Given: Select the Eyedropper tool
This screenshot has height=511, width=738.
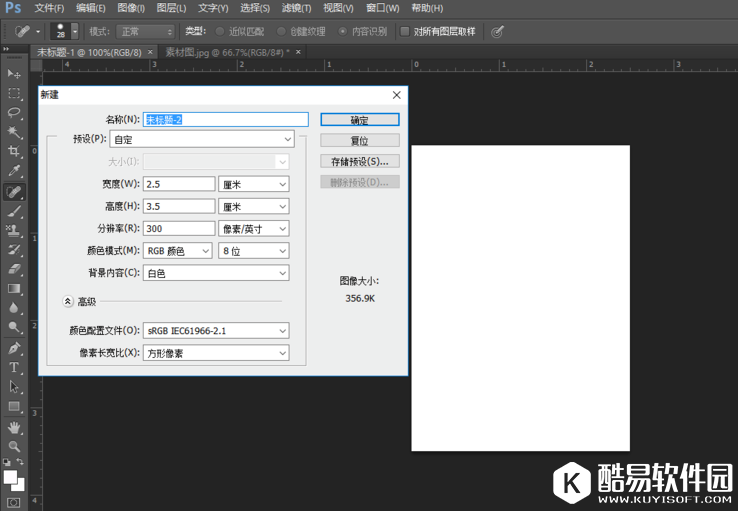Looking at the screenshot, I should 14,171.
